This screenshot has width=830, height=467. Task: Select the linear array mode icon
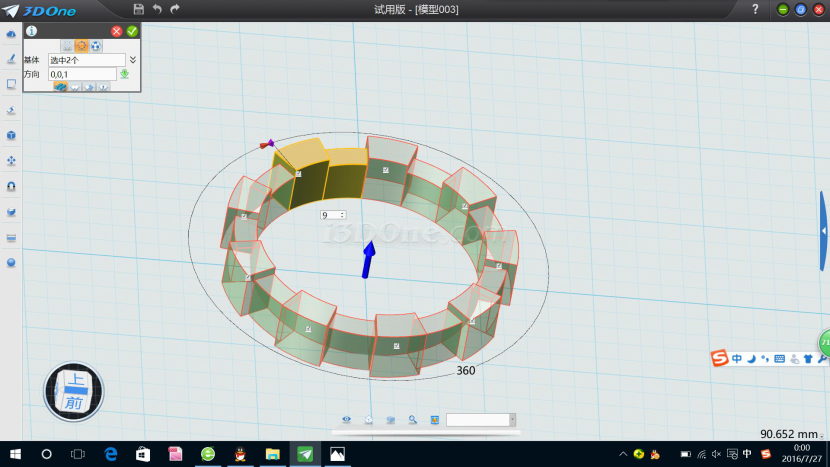tap(67, 46)
